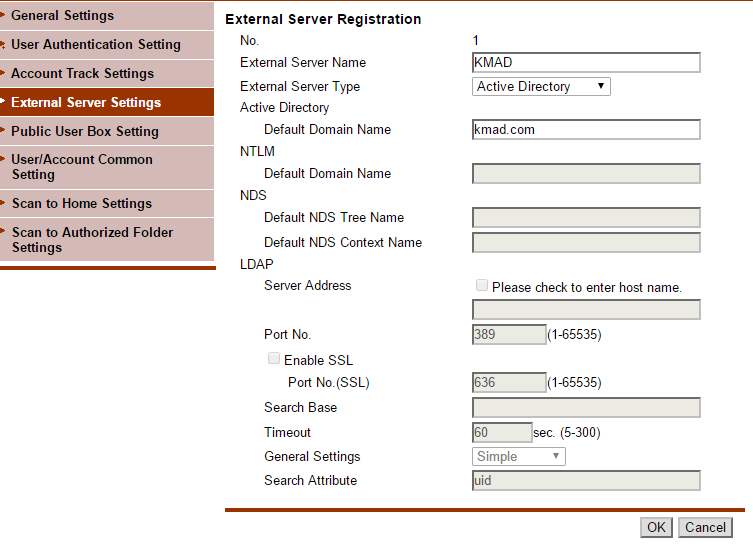This screenshot has width=753, height=549.
Task: Open Public User Box Setting
Action: pyautogui.click(x=107, y=131)
